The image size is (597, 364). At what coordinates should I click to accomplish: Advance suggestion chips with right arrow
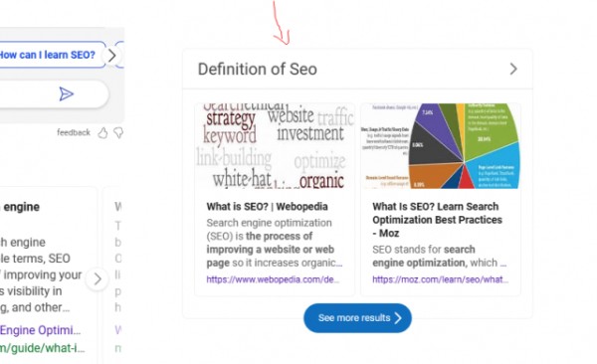click(x=111, y=56)
